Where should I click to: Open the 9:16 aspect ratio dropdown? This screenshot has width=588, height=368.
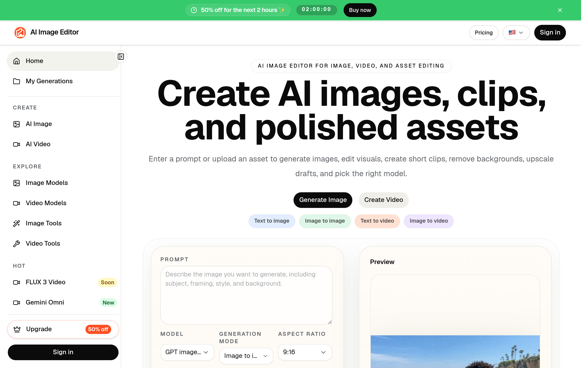tap(305, 352)
